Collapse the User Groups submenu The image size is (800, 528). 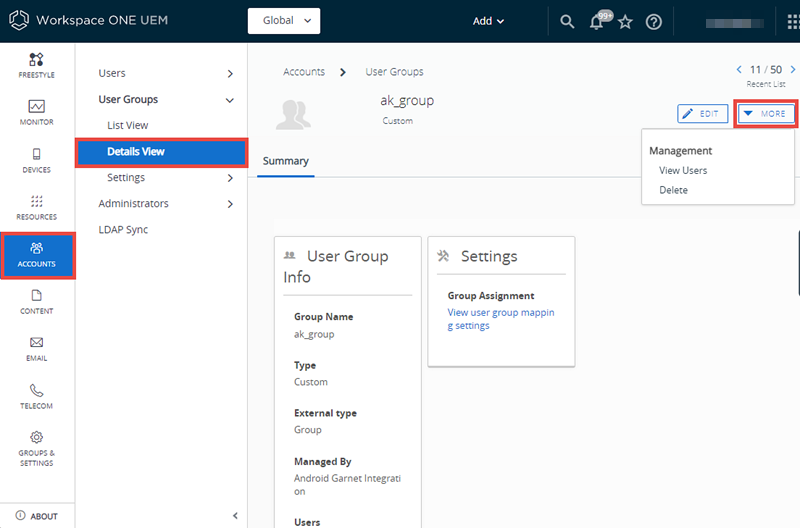[230, 100]
